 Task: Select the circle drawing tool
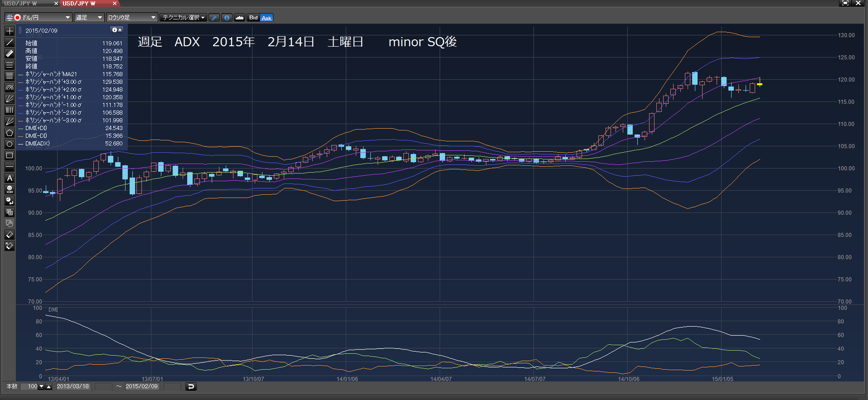point(10,144)
